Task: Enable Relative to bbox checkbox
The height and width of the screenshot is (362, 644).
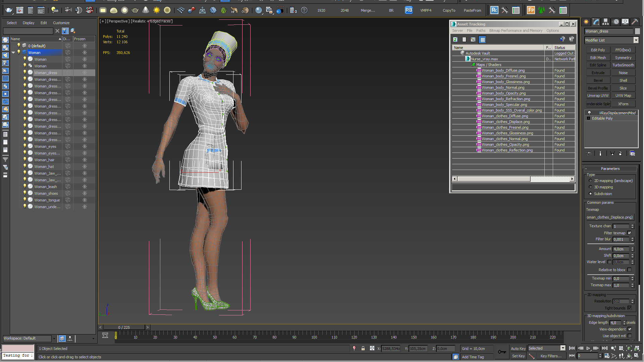Action: [630, 270]
